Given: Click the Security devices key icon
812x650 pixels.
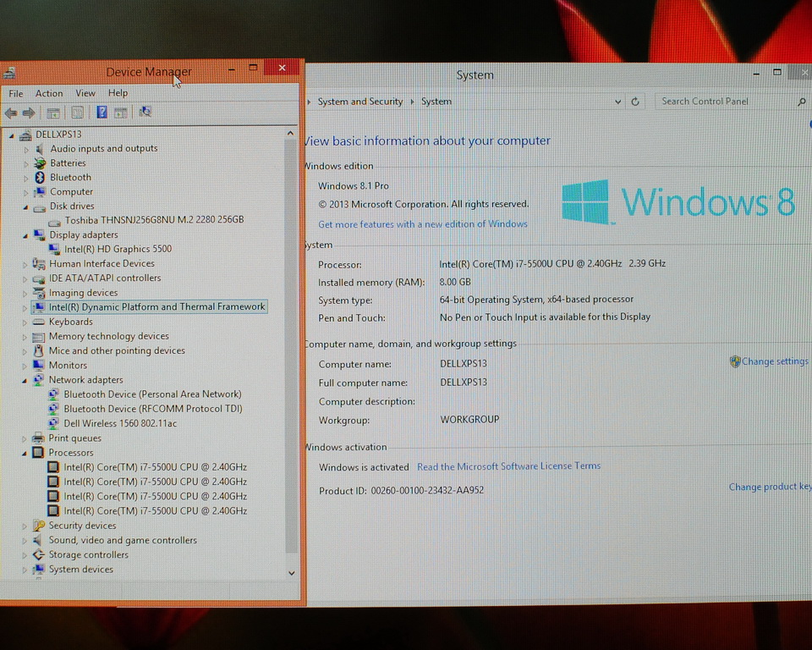Looking at the screenshot, I should 38,526.
